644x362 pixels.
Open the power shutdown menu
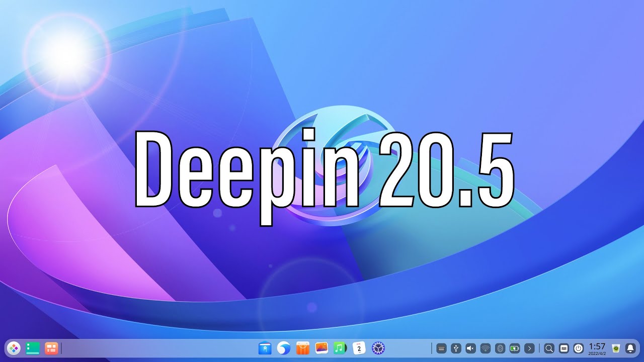coord(579,348)
